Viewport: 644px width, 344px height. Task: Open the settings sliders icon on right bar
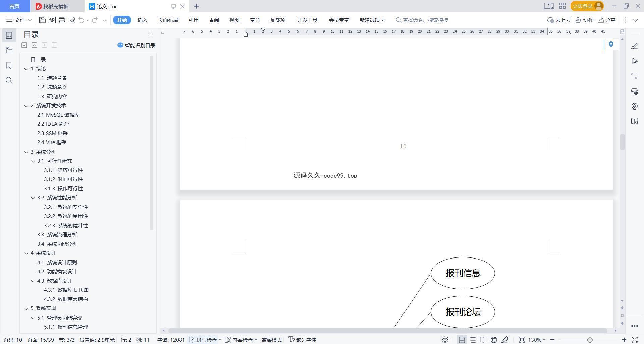[634, 76]
